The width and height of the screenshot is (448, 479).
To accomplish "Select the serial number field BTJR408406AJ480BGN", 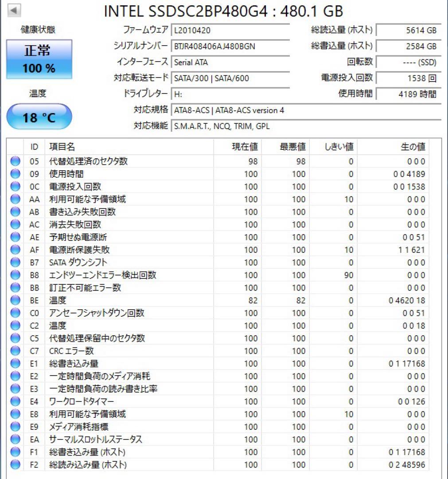I will coord(230,47).
